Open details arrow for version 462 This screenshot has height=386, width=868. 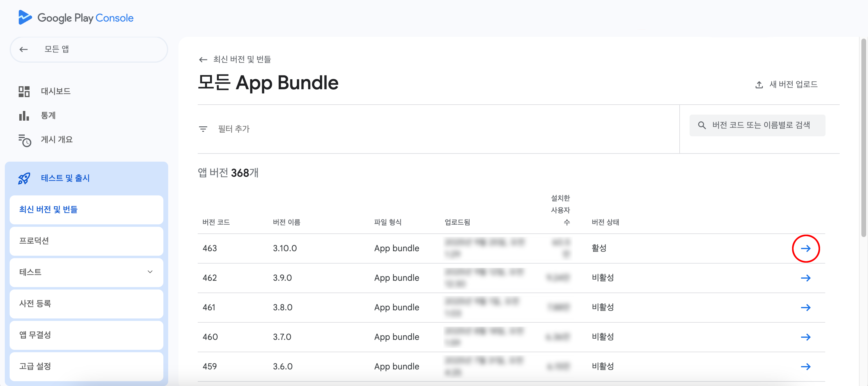pyautogui.click(x=805, y=278)
